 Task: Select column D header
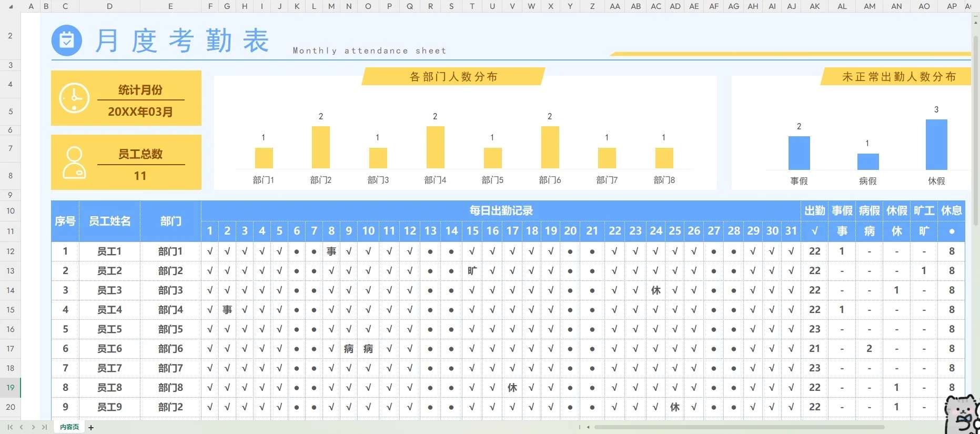[109, 6]
